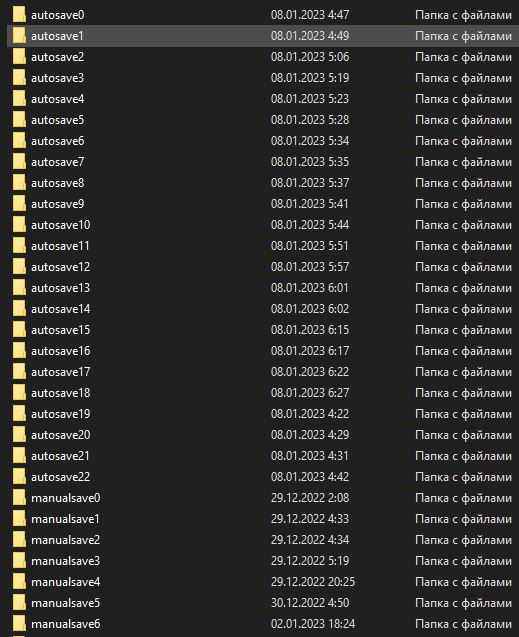Select the autosave5 folder name
This screenshot has height=637, width=519.
[x=58, y=120]
